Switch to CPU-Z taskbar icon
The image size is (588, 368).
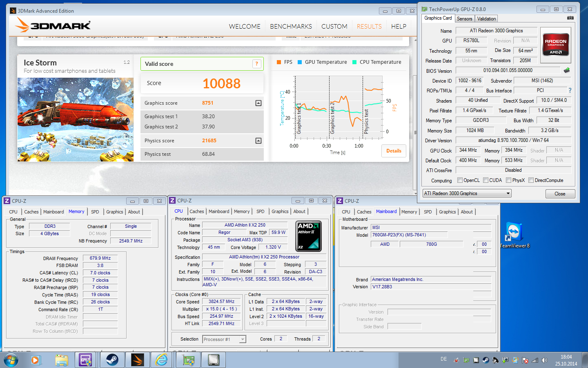point(85,360)
